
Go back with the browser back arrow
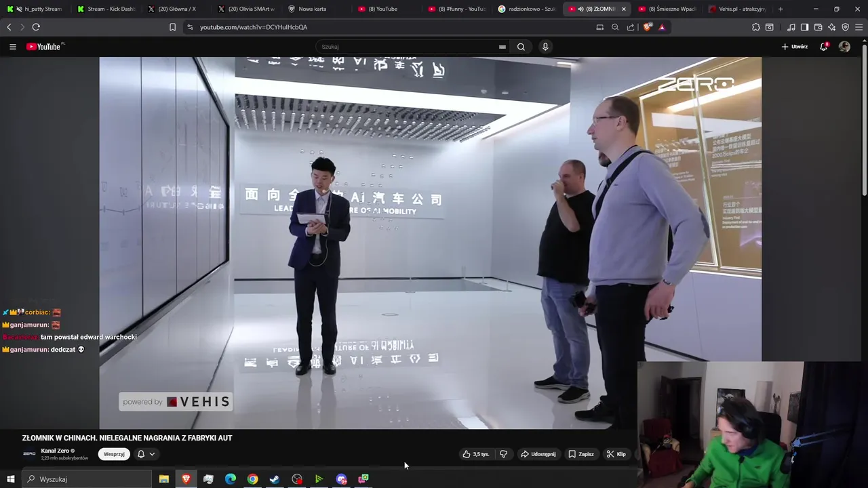[x=9, y=27]
